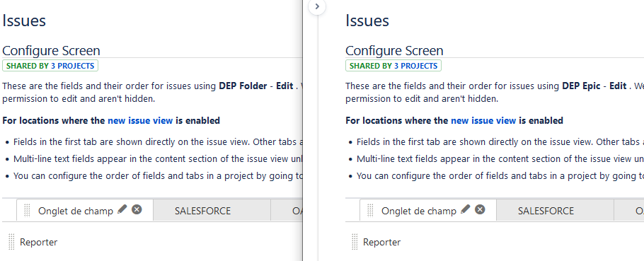The width and height of the screenshot is (644, 261).
Task: Click the delete X icon on right Onglet de champ tab
Action: click(480, 209)
